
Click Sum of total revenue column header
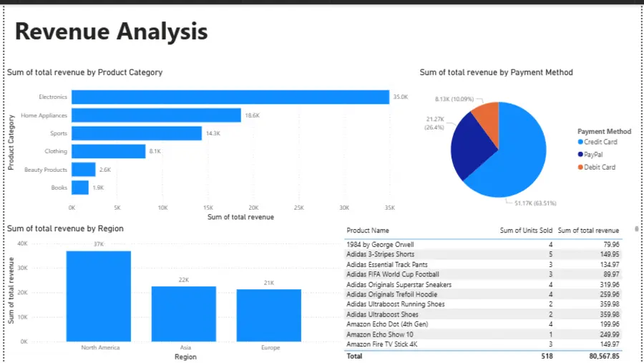point(588,231)
